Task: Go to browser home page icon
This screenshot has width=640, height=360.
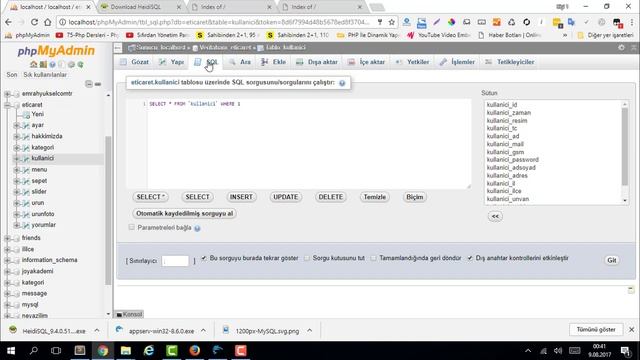Action: (x=48, y=22)
